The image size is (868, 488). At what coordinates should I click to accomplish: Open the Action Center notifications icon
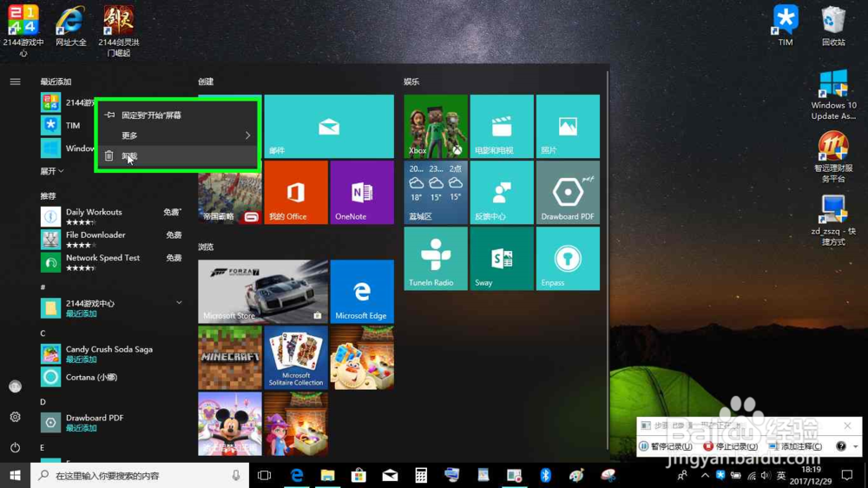(847, 475)
